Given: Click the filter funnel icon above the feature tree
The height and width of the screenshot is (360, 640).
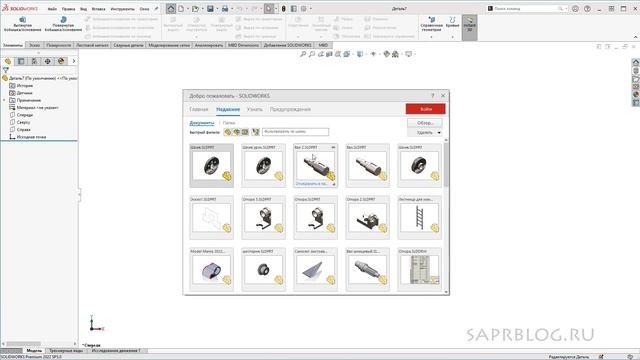Looking at the screenshot, I should pos(6,70).
